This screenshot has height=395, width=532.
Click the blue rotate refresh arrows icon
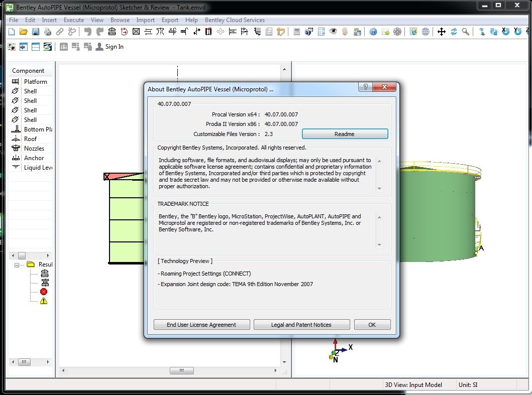point(454,32)
